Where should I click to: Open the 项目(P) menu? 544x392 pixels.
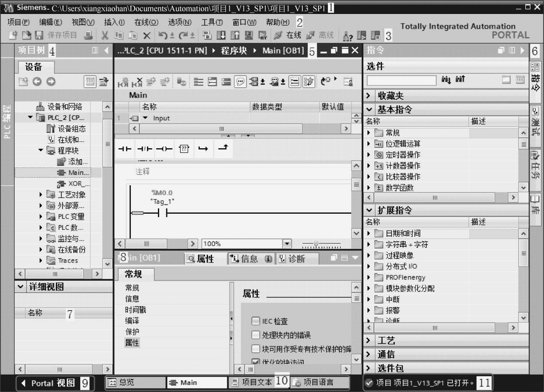[19, 22]
